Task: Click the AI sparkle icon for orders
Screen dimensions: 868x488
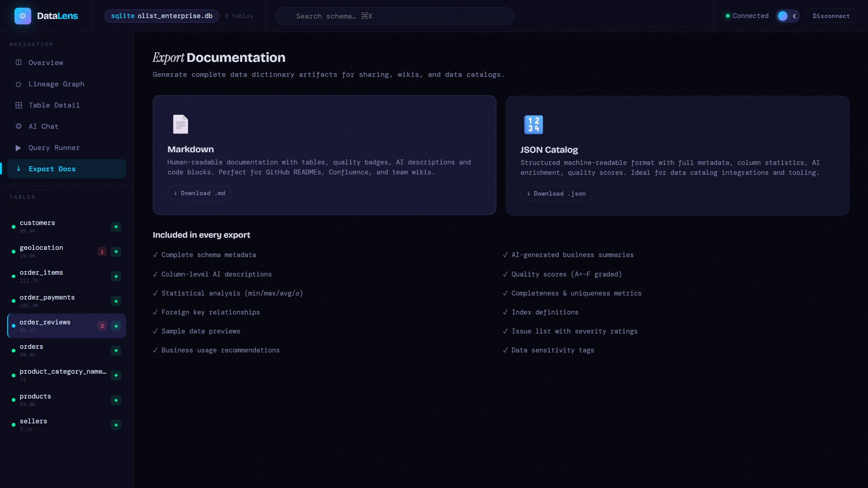Action: pos(116,351)
